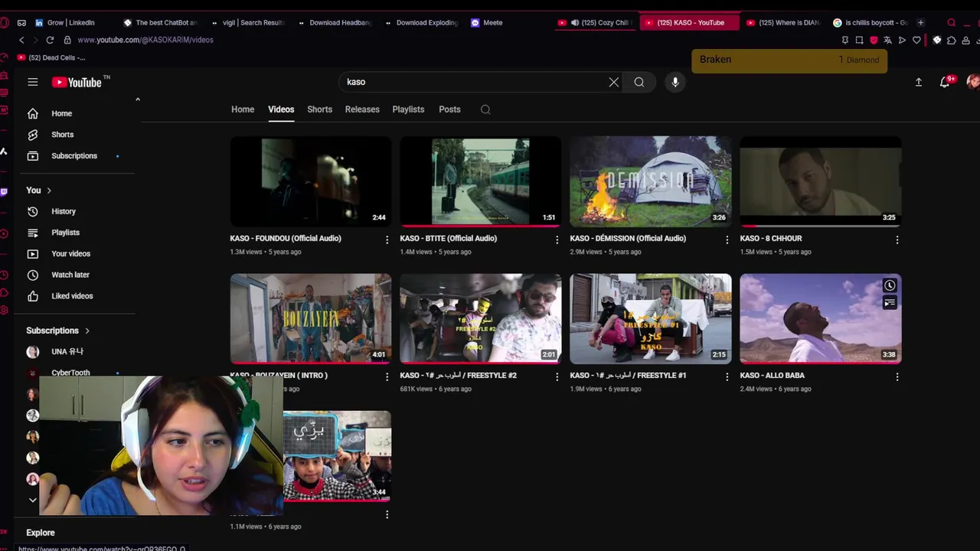Open the YouTube hamburger guide menu
The width and height of the screenshot is (980, 551).
pos(33,82)
